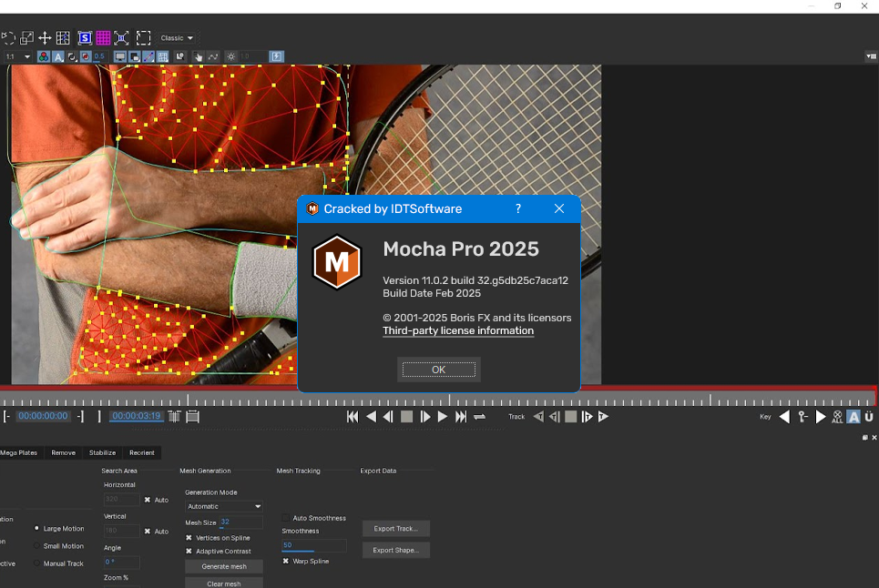This screenshot has height=588, width=879.
Task: Toggle the alpha 'A' matte view icon
Action: click(57, 56)
